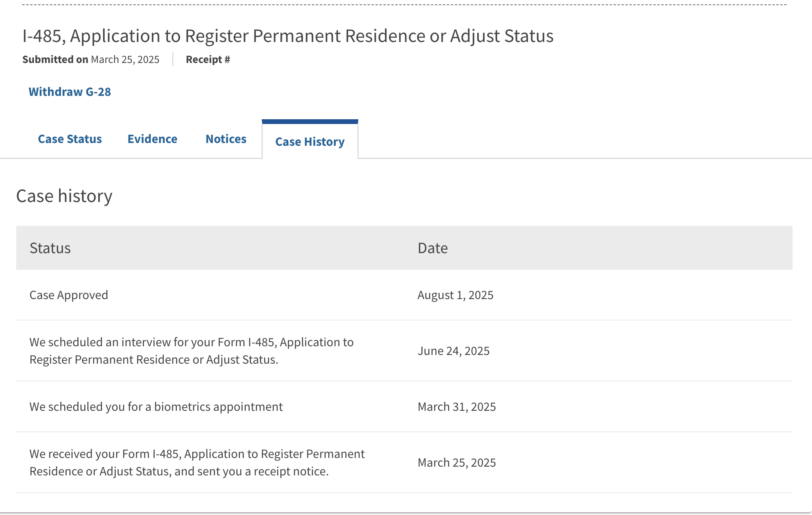The height and width of the screenshot is (515, 812).
Task: Click the March 25, 2025 date in table
Action: click(x=457, y=463)
